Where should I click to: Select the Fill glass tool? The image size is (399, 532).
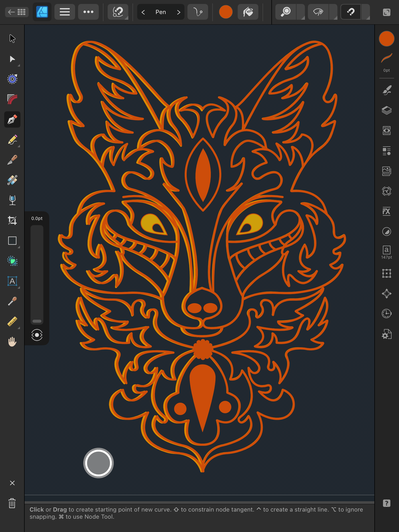click(x=12, y=200)
